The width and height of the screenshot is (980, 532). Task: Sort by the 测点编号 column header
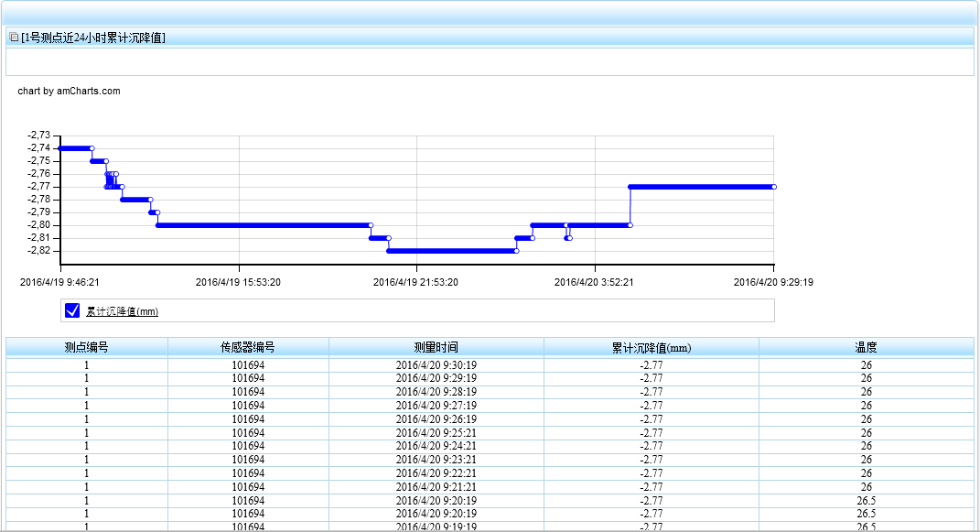click(87, 348)
